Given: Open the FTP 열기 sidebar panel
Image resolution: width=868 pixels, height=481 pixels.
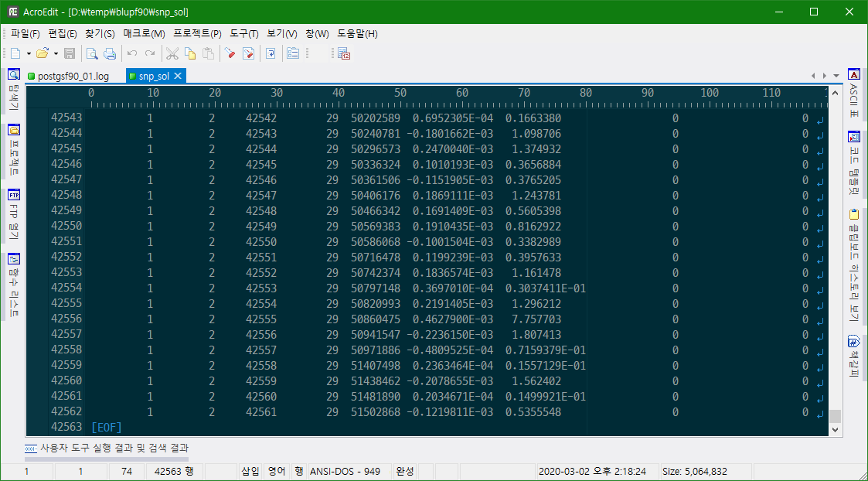Looking at the screenshot, I should [x=14, y=215].
